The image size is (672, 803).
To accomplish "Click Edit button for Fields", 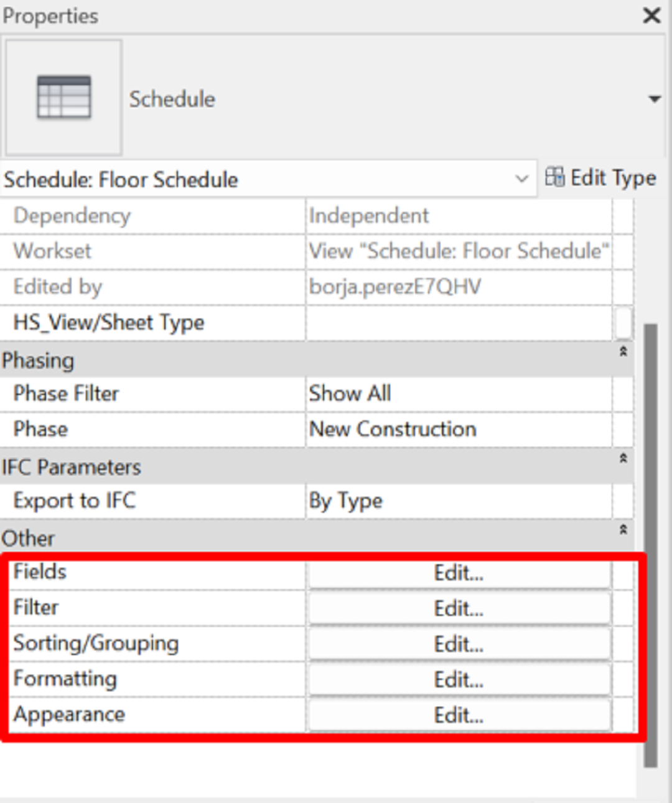I will (x=459, y=573).
